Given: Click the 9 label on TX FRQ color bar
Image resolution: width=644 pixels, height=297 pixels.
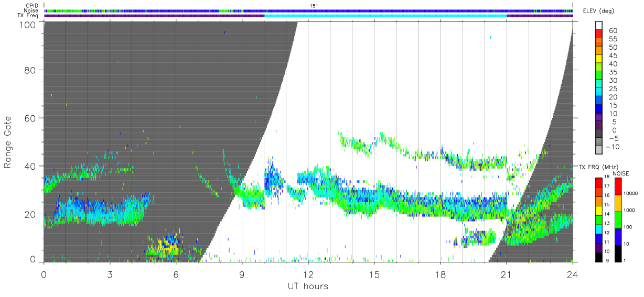Looking at the screenshot, I should (x=607, y=260).
